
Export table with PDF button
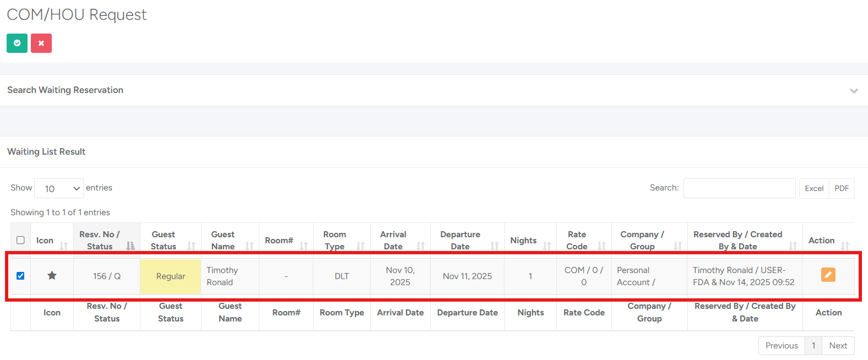point(842,188)
